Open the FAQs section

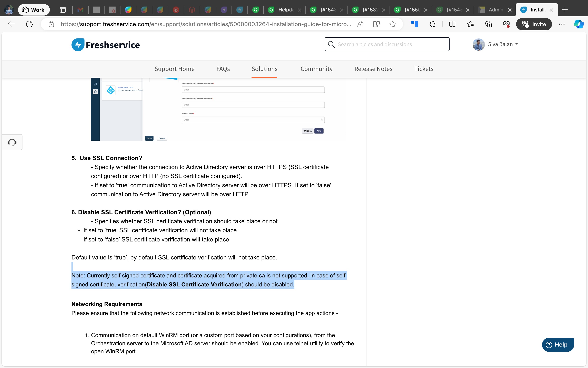(223, 69)
